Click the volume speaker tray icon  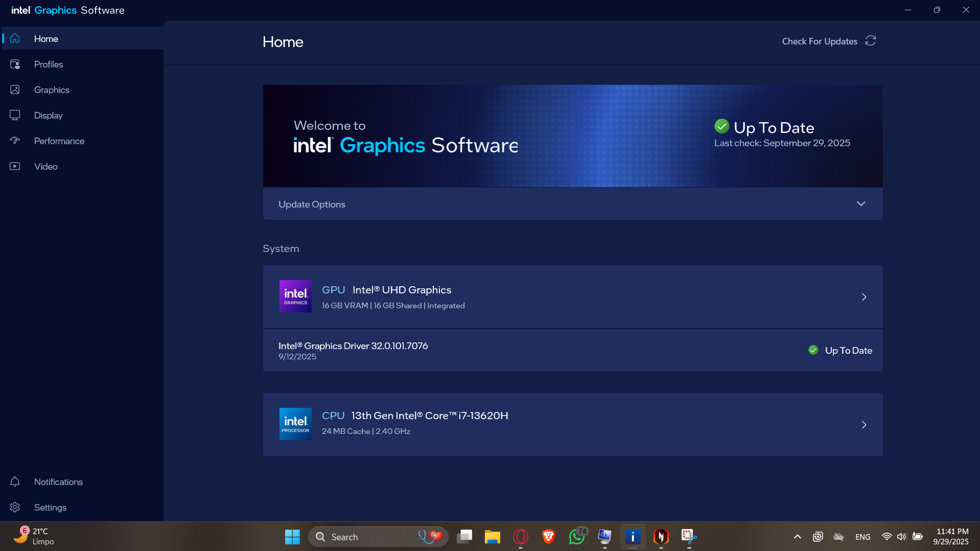pyautogui.click(x=901, y=537)
